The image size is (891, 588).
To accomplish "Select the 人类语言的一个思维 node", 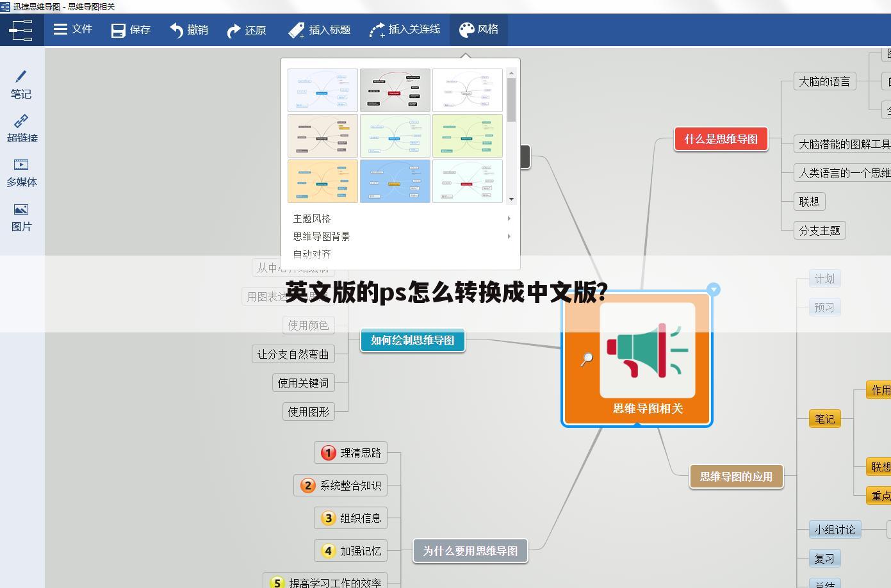I will click(x=842, y=173).
